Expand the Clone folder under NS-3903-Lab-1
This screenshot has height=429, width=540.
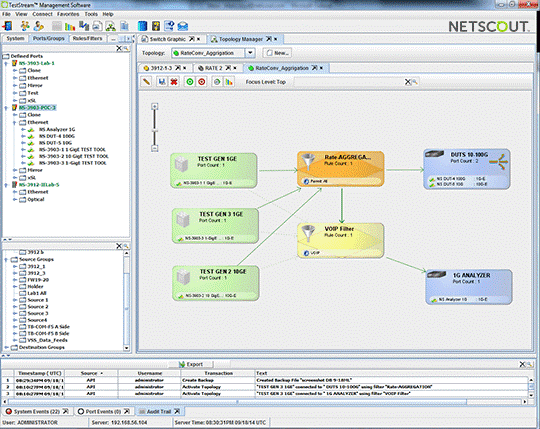(15, 70)
